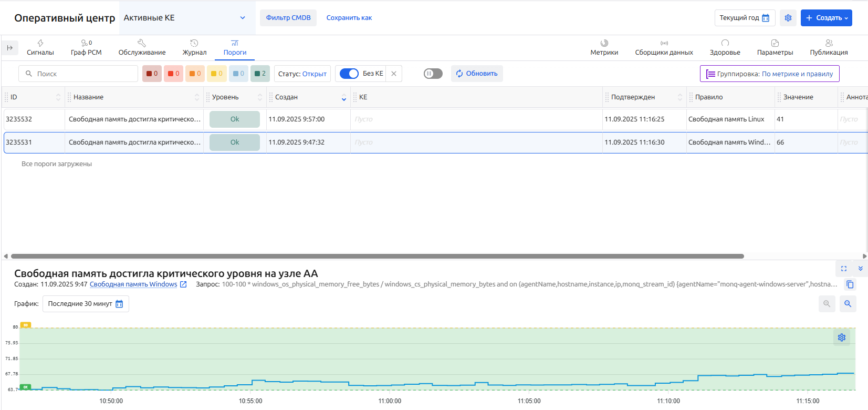868x410 pixels.
Task: Click the collapse sidebar arrow icon
Action: pyautogui.click(x=10, y=48)
